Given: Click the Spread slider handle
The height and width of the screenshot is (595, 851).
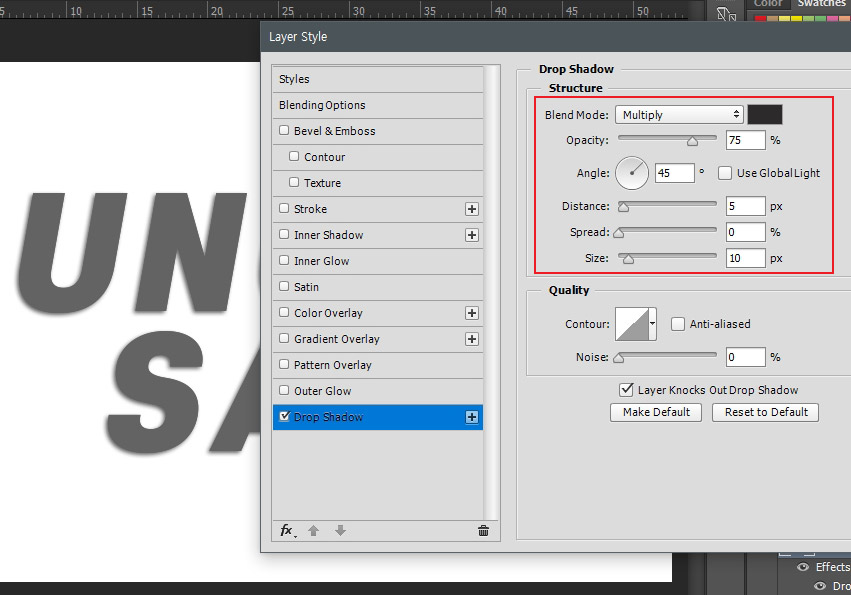Looking at the screenshot, I should pyautogui.click(x=619, y=233).
